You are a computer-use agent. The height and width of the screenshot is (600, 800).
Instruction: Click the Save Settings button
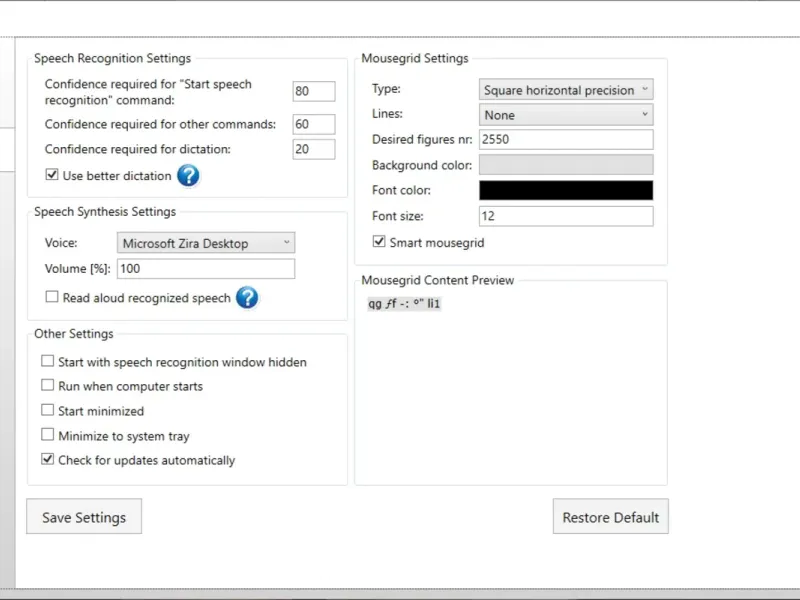coord(84,517)
